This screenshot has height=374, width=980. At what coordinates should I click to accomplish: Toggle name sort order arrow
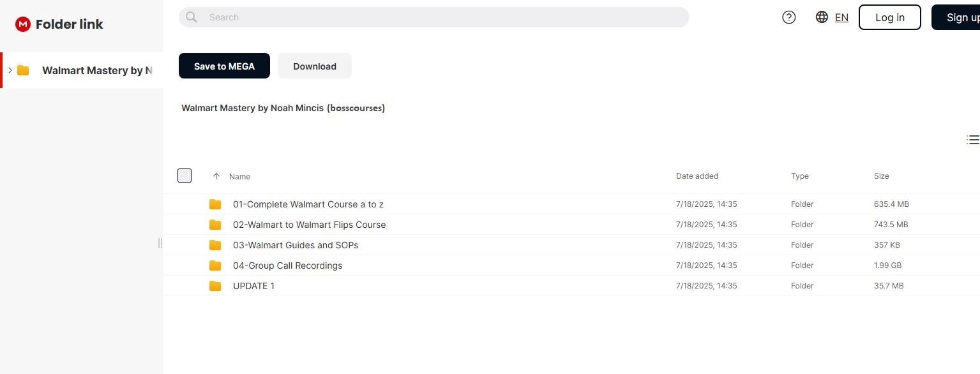(216, 176)
